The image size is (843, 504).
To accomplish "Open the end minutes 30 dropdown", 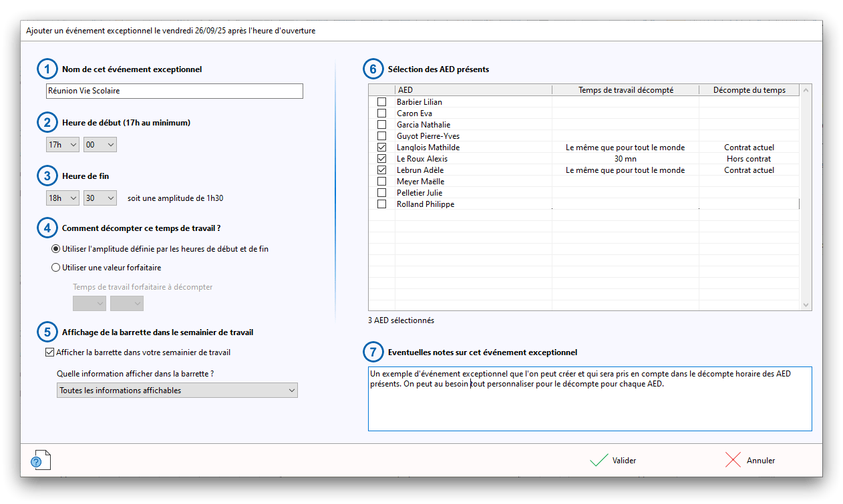I will 100,198.
